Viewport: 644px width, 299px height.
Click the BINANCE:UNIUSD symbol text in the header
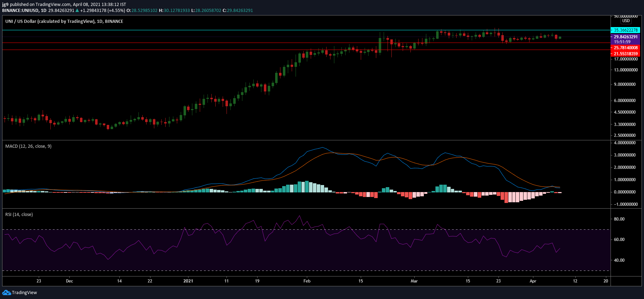pyautogui.click(x=20, y=10)
